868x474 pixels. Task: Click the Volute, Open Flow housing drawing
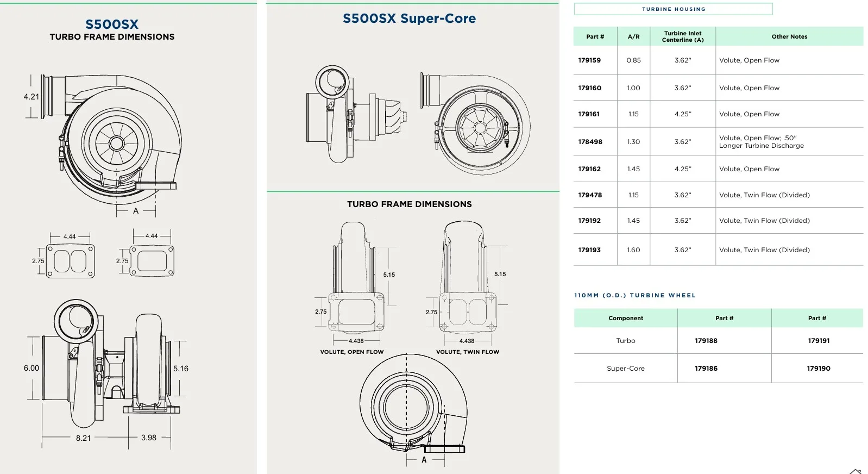(356, 277)
